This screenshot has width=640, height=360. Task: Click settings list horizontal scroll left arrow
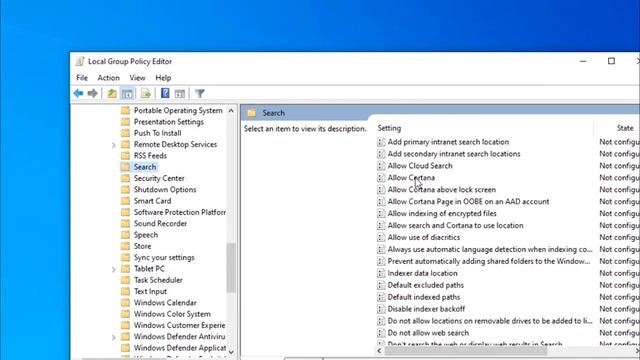click(379, 351)
